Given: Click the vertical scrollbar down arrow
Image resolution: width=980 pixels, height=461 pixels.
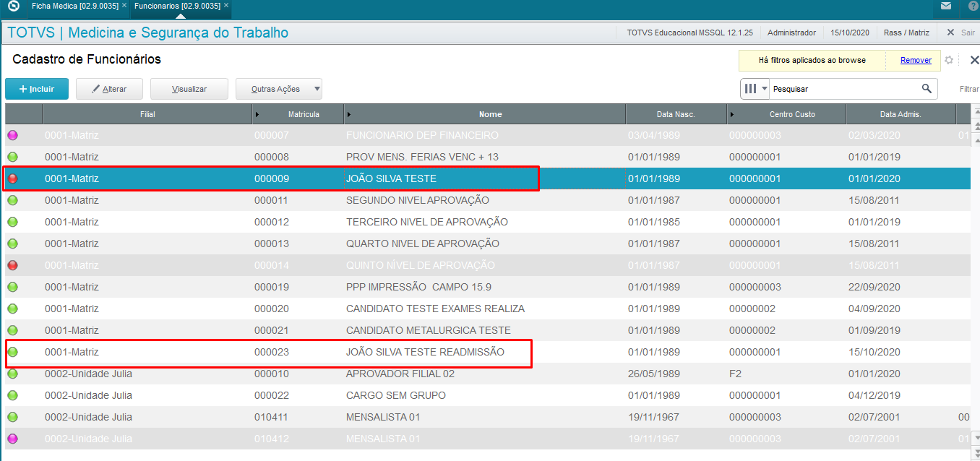Looking at the screenshot, I should (975, 438).
